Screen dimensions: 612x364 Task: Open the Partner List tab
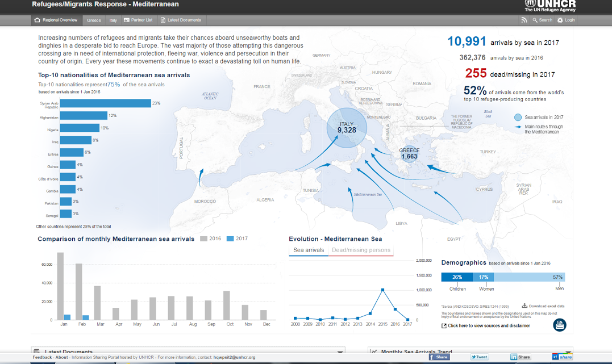[x=138, y=20]
